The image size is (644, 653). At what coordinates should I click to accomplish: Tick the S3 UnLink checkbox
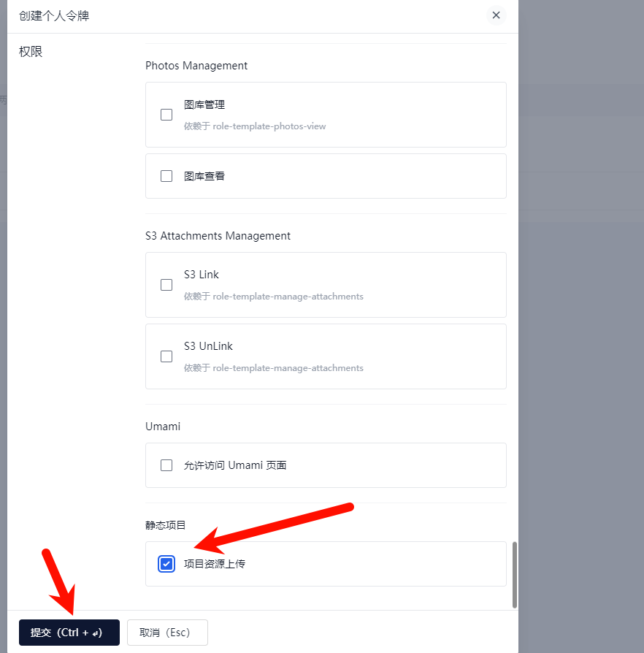click(166, 356)
